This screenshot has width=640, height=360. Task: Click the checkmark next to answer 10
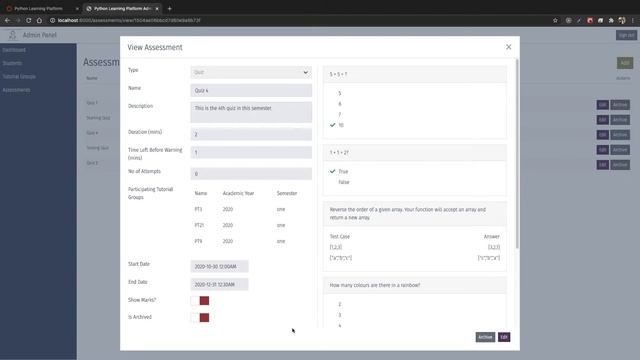[332, 125]
